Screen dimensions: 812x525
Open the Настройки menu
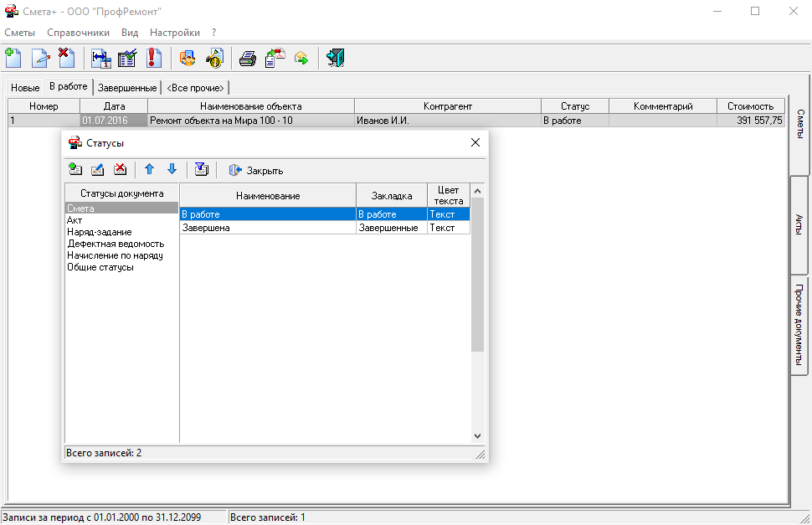tap(175, 33)
